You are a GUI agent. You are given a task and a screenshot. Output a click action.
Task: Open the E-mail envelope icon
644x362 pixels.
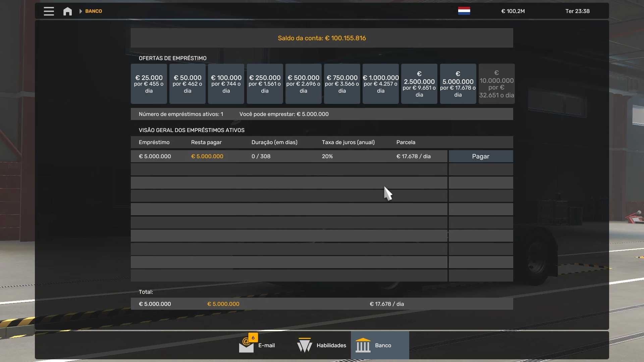[246, 346]
